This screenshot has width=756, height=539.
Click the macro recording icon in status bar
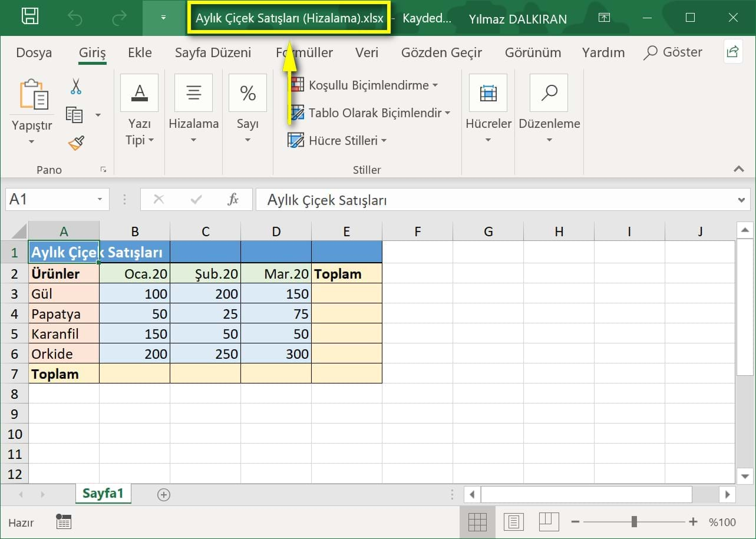(64, 521)
